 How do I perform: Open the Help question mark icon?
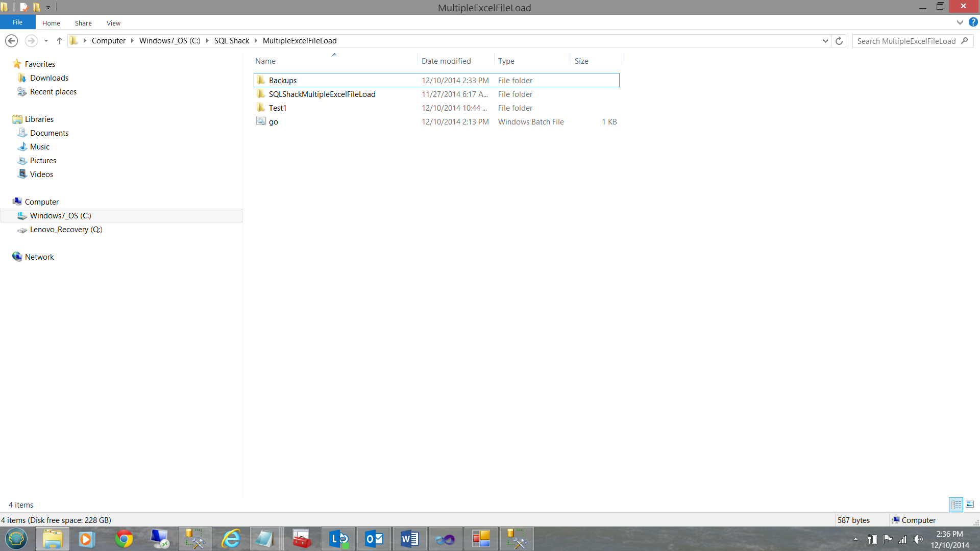pyautogui.click(x=973, y=22)
